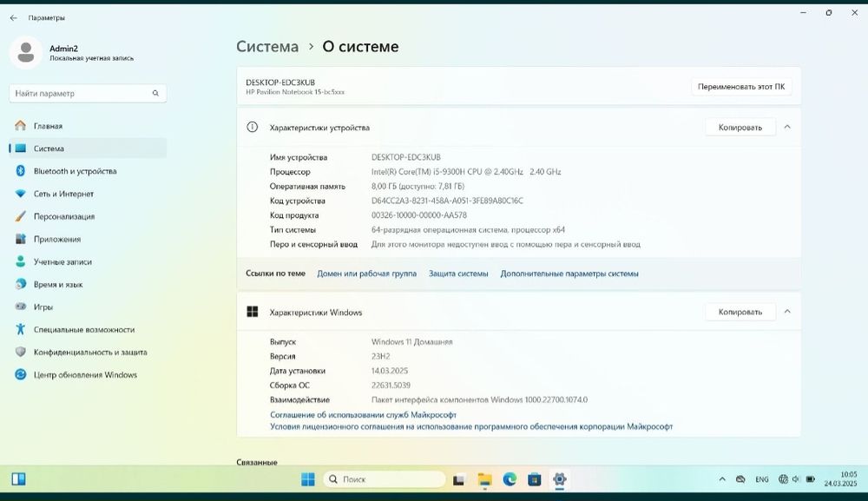Open the widgets icon on the taskbar

pos(18,478)
